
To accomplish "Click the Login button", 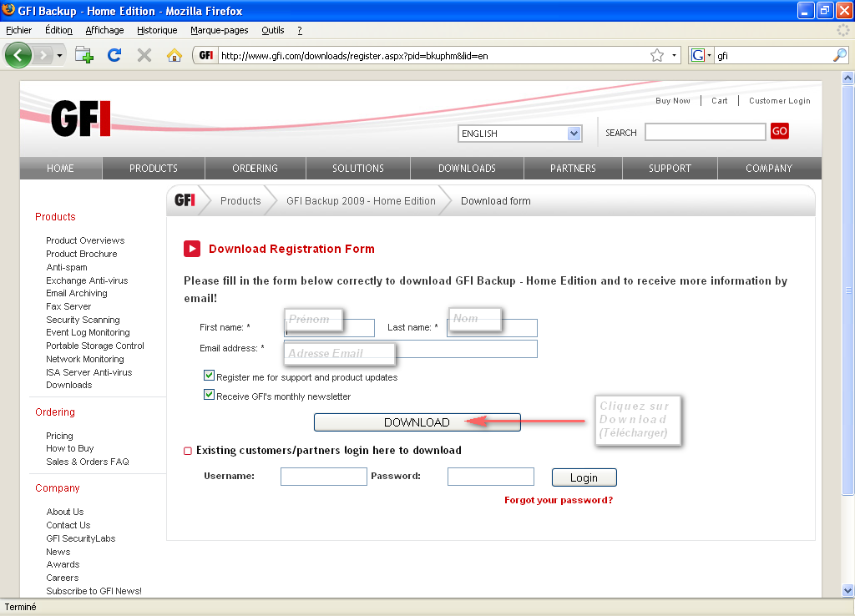I will [x=584, y=477].
